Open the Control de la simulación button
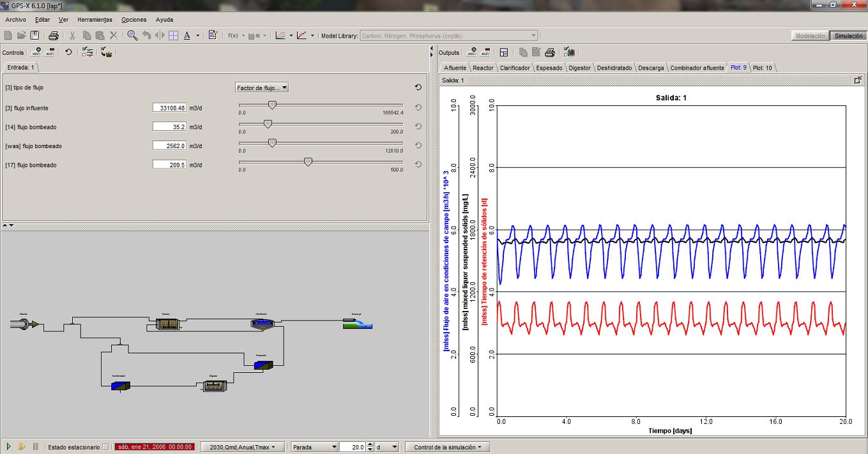868x454 pixels. (x=447, y=447)
